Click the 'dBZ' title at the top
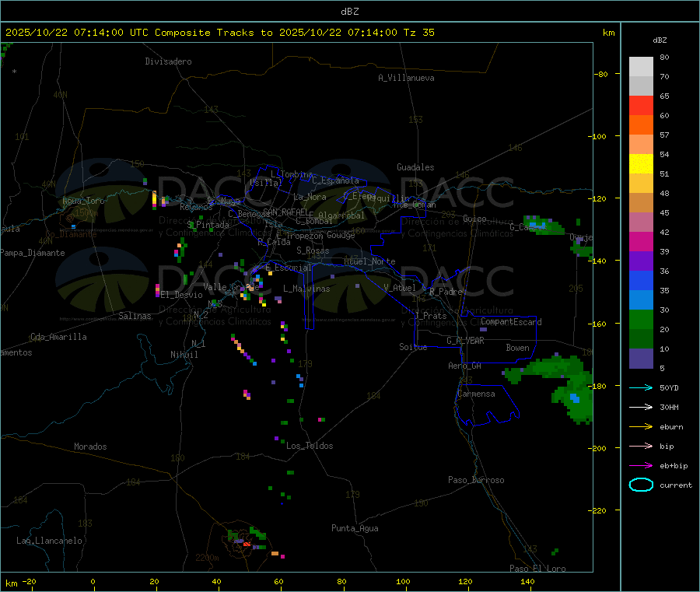 (x=349, y=11)
